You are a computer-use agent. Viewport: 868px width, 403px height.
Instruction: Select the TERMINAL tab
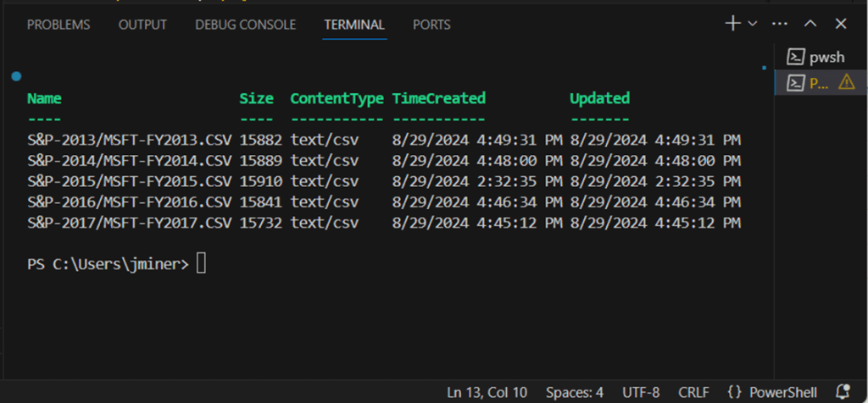354,25
